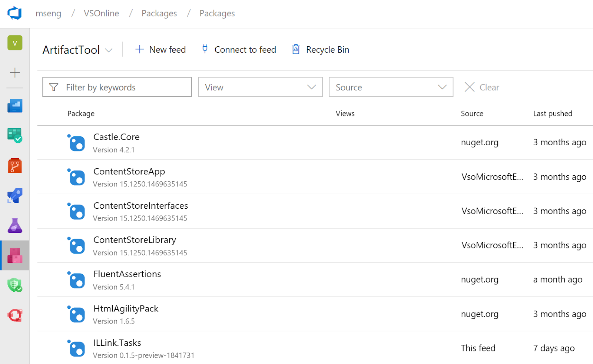
Task: Open Azure DevOps home logo
Action: [x=14, y=13]
